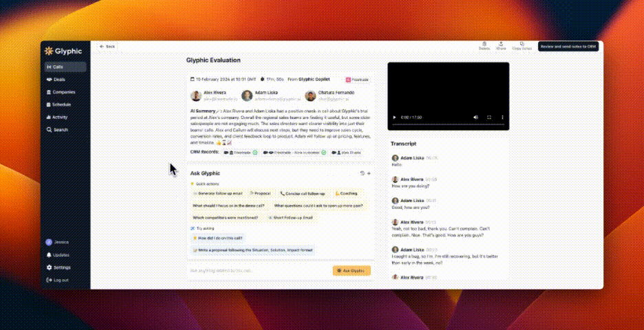The height and width of the screenshot is (330, 644).
Task: Open Ask Glyphic chat history icon
Action: (x=362, y=173)
